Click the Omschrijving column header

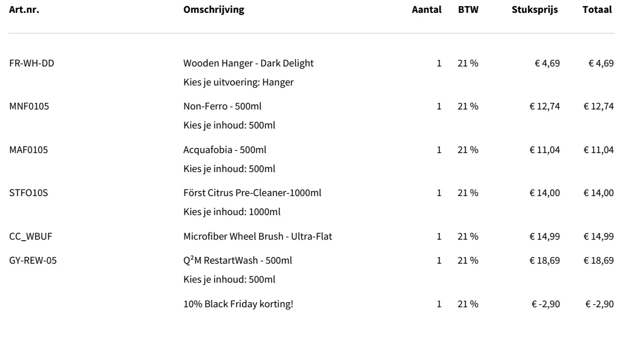[214, 9]
